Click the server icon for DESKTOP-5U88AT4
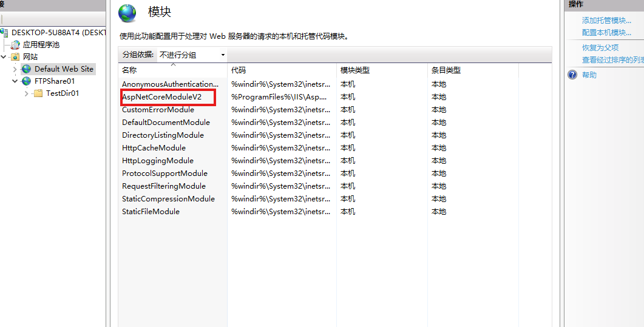The height and width of the screenshot is (327, 644). [5, 32]
